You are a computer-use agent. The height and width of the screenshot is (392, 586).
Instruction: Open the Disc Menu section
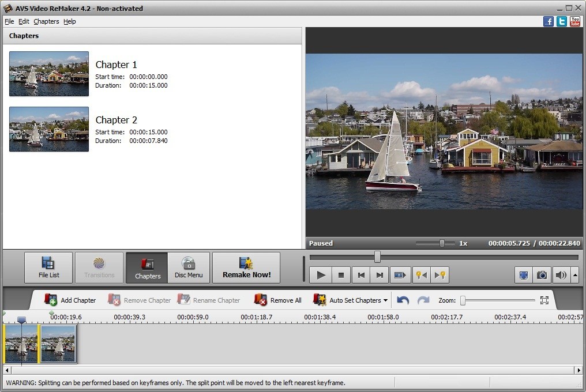[x=189, y=267]
